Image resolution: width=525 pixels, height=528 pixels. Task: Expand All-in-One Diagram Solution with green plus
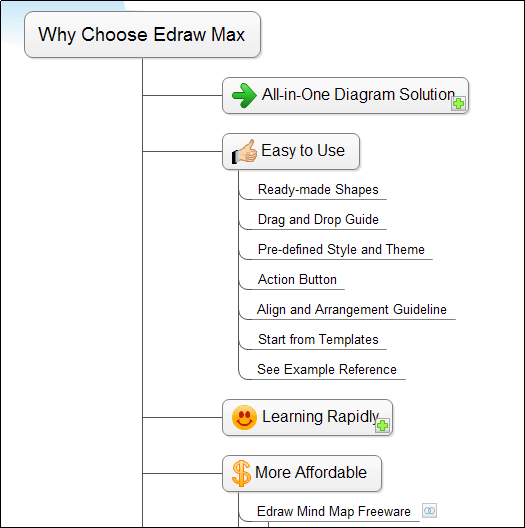[x=458, y=104]
